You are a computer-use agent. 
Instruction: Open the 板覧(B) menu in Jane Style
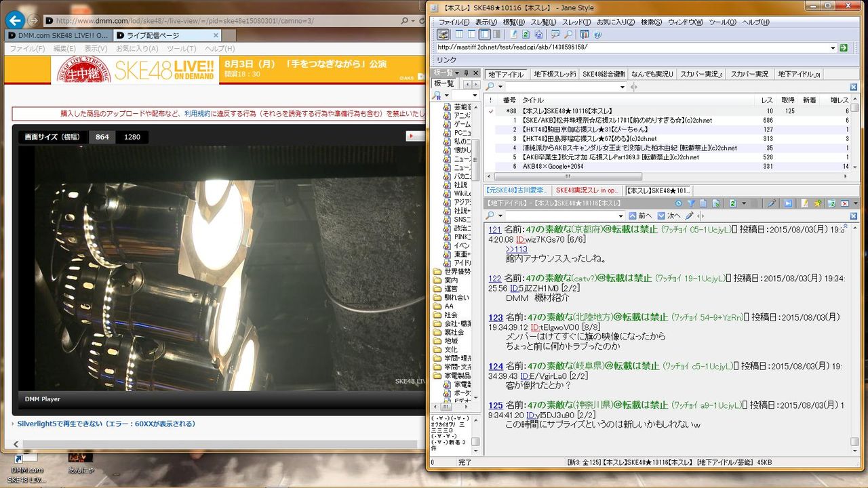(x=514, y=22)
